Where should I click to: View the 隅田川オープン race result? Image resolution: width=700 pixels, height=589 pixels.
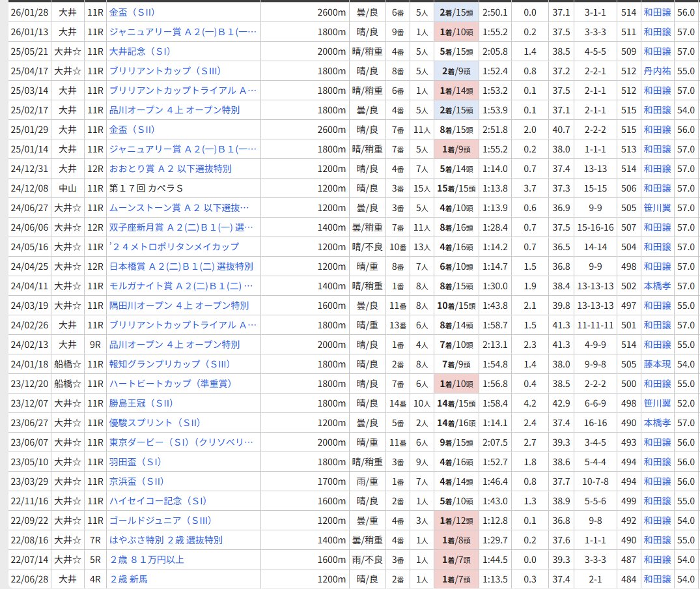pos(178,306)
